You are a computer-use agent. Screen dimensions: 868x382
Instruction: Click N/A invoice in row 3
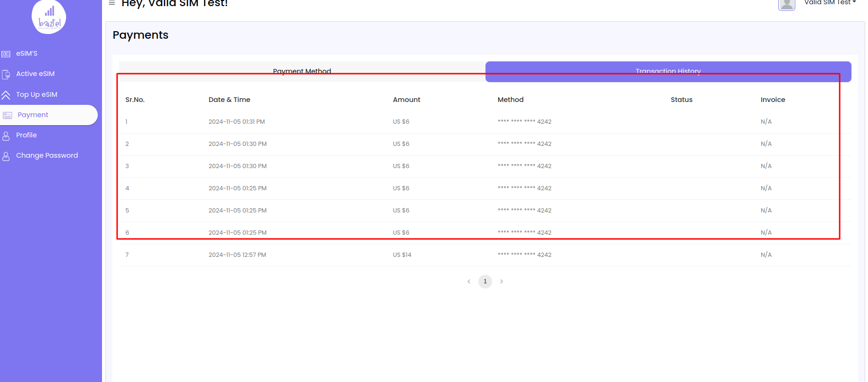(766, 166)
